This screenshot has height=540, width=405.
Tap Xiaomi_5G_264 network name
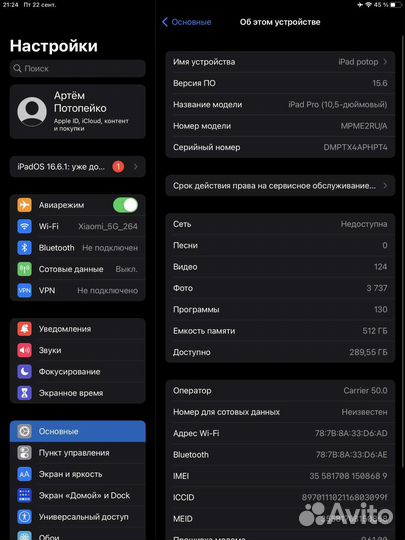pos(108,226)
